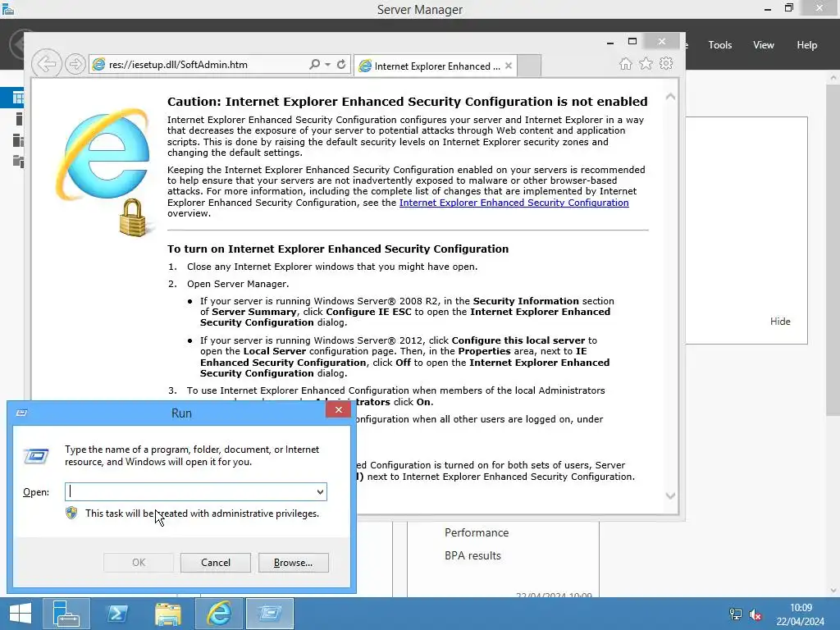This screenshot has width=840, height=630.
Task: Open the Tools menu in Server Manager
Action: 720,45
